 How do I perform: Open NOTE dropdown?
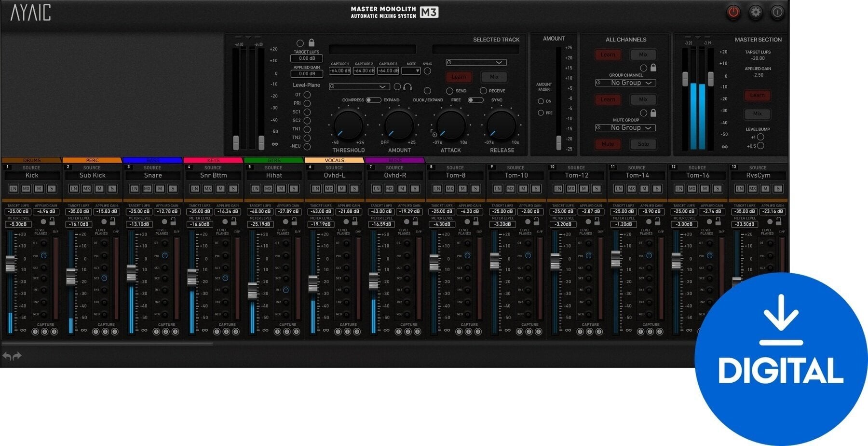click(411, 71)
